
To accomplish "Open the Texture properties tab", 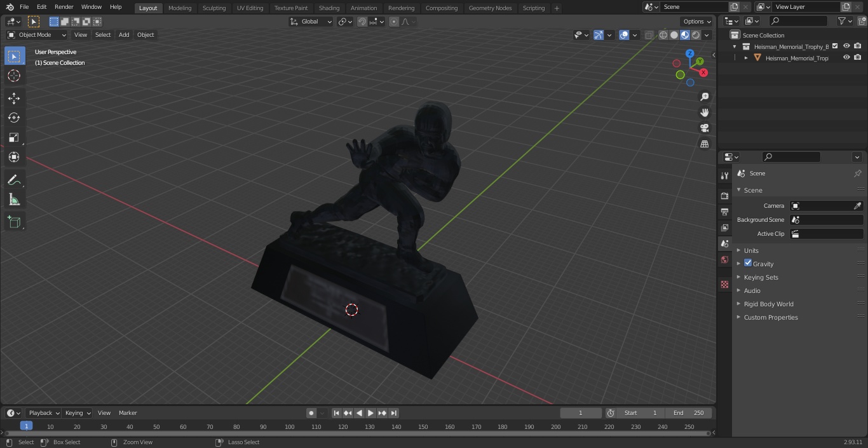I will point(724,284).
